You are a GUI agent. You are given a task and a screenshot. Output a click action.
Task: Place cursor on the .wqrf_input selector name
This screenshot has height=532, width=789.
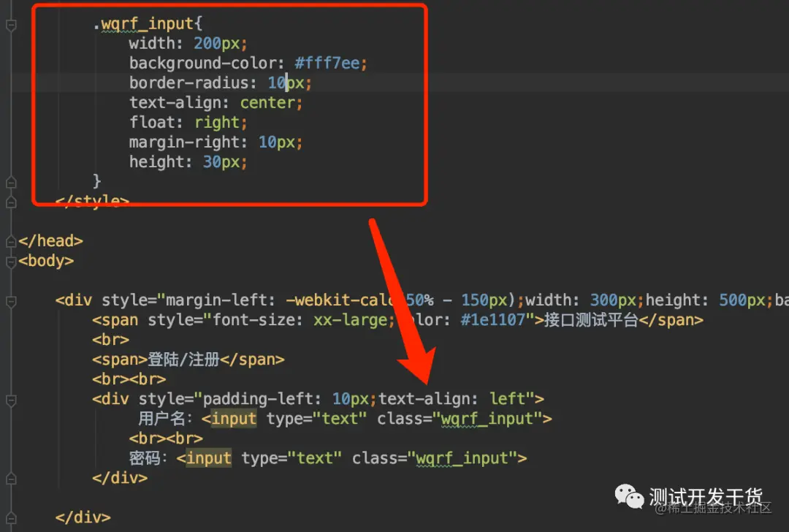147,23
